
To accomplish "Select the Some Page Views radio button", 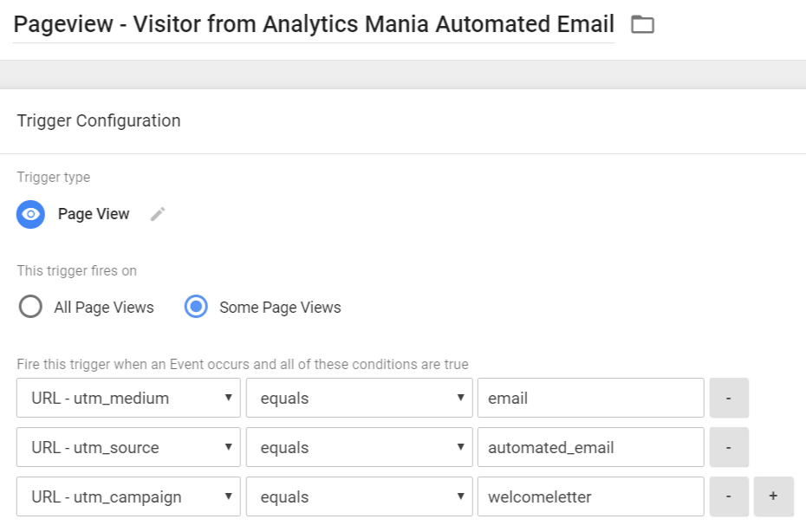I will pyautogui.click(x=197, y=307).
